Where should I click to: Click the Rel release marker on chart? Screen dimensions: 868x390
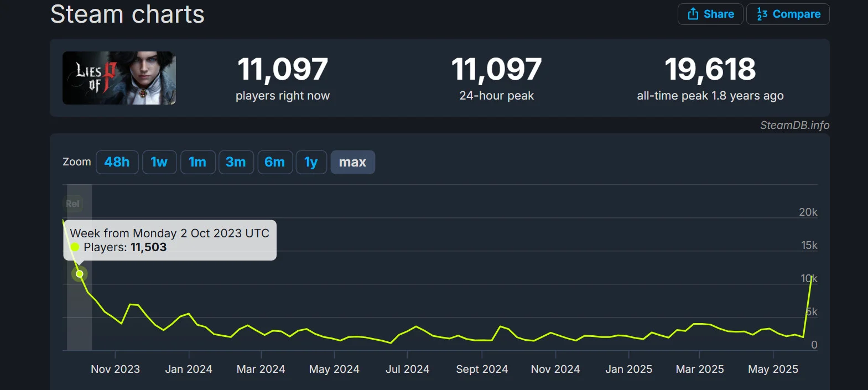point(72,204)
